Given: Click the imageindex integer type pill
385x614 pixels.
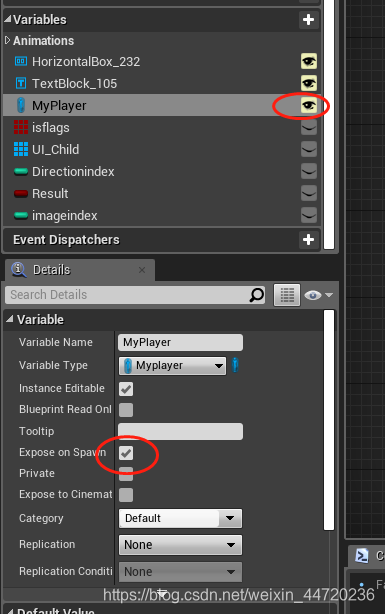Looking at the screenshot, I should pyautogui.click(x=21, y=215).
